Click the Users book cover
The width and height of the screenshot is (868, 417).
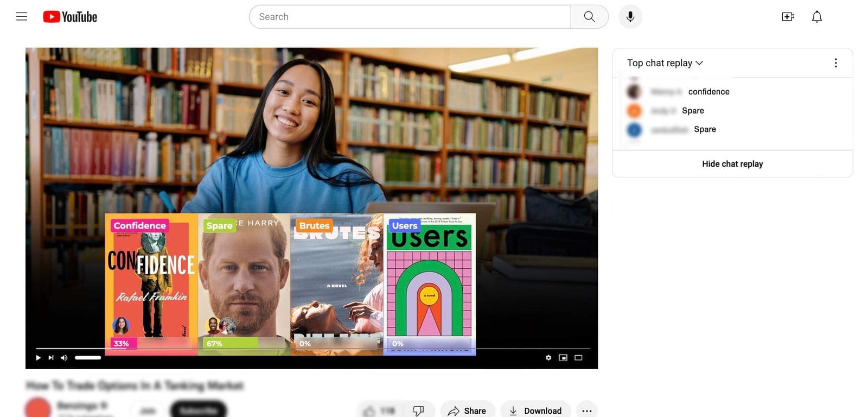click(430, 284)
